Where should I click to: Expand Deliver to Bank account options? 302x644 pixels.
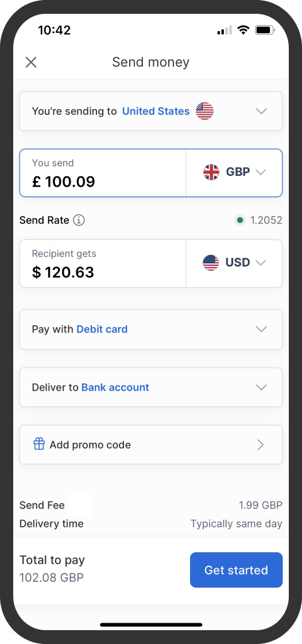click(x=151, y=387)
